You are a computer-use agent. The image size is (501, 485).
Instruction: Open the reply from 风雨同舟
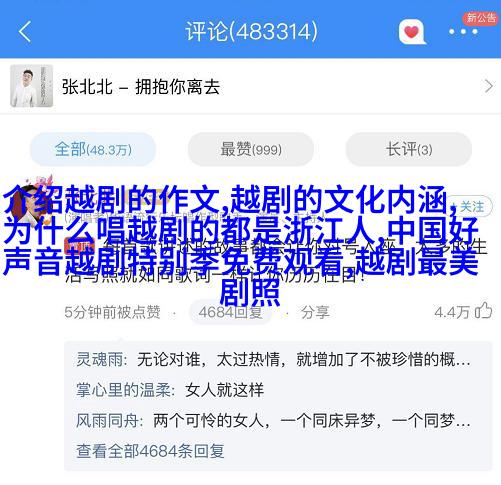tap(273, 420)
